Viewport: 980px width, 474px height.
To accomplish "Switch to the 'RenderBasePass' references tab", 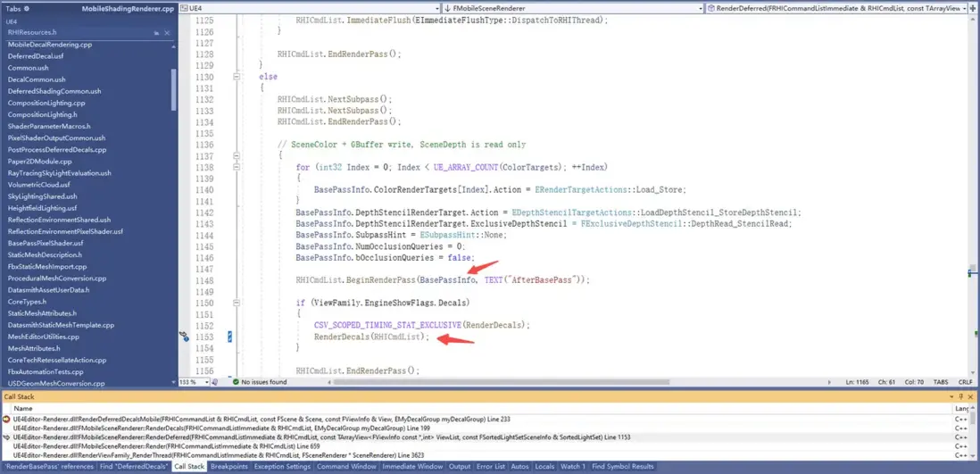I will pyautogui.click(x=49, y=467).
